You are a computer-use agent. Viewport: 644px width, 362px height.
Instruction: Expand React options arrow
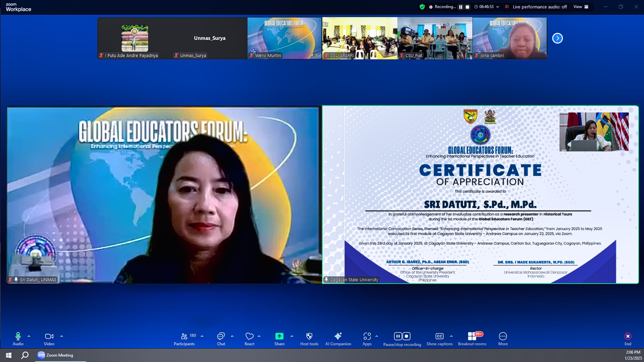(x=259, y=336)
